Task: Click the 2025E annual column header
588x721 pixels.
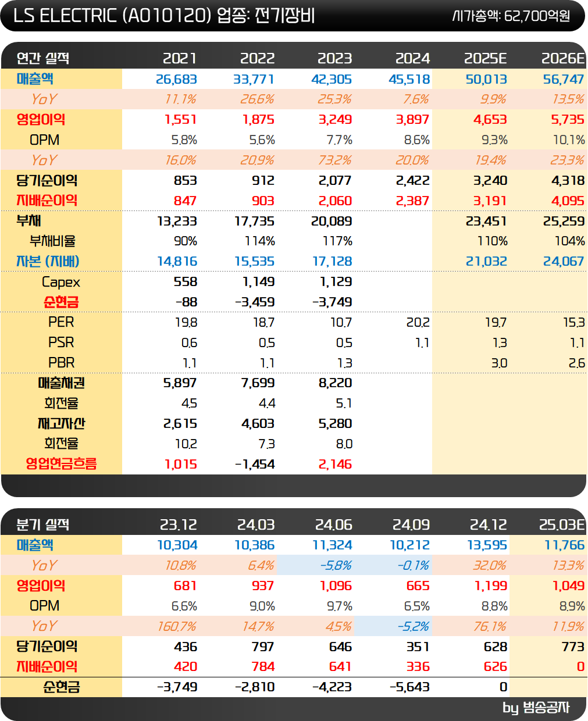Action: pos(486,58)
